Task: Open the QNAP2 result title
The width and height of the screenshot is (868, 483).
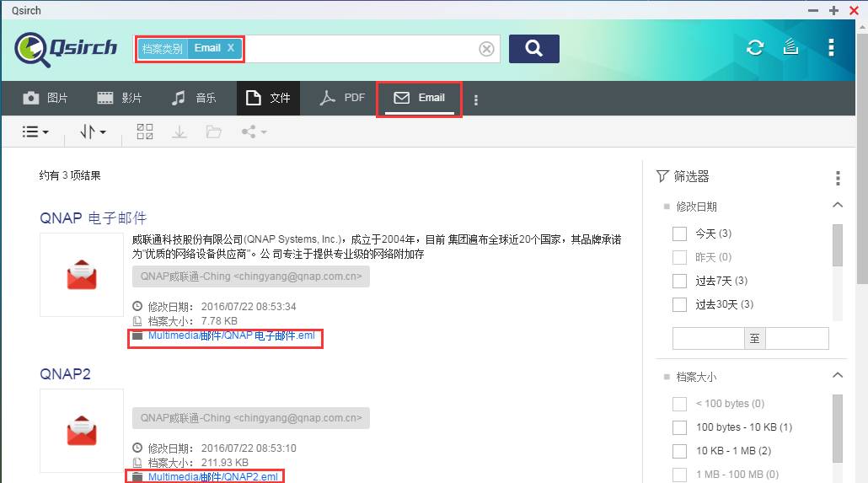Action: pos(65,374)
